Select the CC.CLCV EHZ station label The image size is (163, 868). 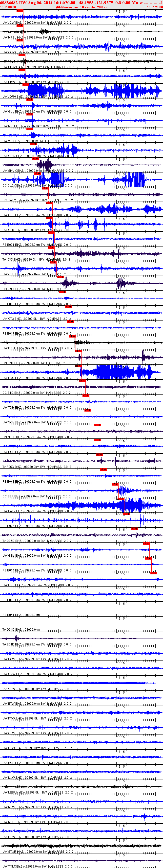(x=13, y=186)
